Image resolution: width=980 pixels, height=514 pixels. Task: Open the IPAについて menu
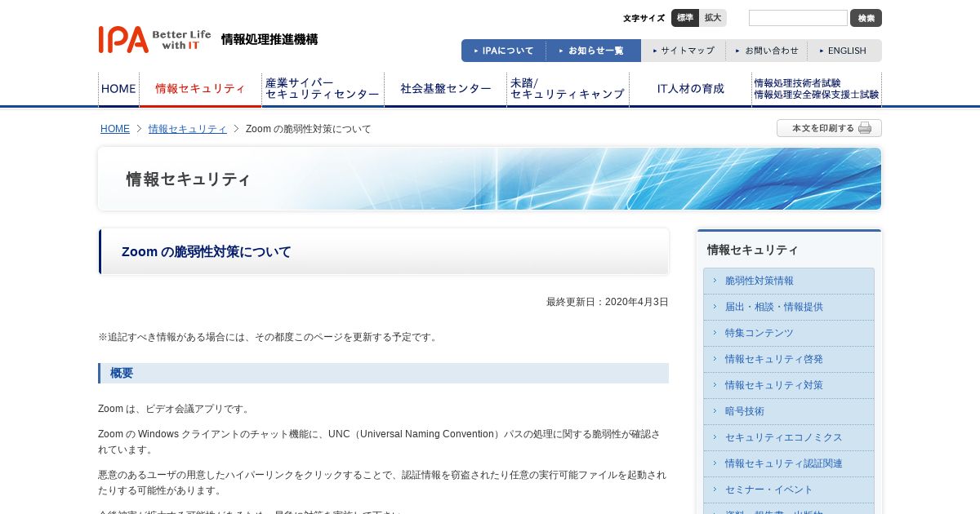[504, 51]
